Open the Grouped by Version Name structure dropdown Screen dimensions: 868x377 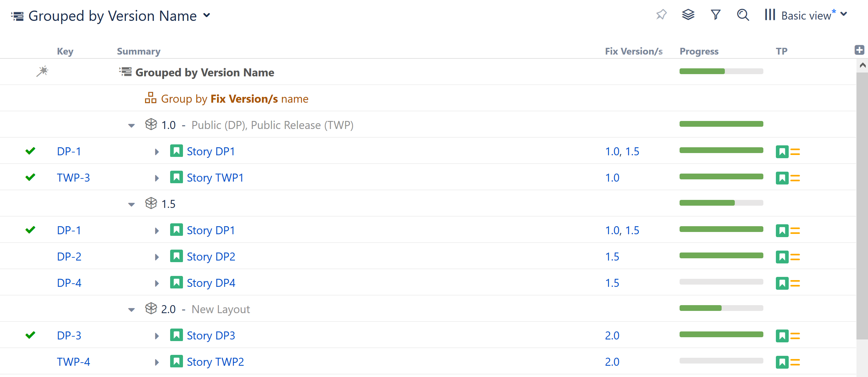(206, 15)
